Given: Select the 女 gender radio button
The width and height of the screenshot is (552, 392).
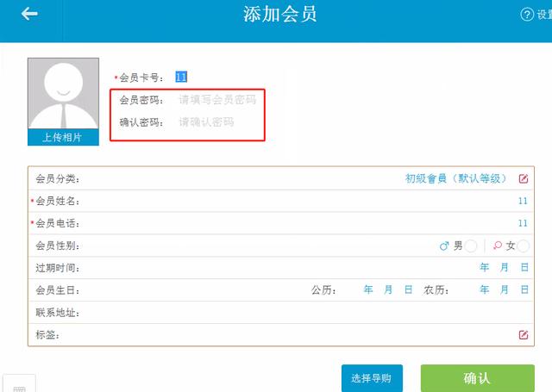Looking at the screenshot, I should click(x=524, y=246).
